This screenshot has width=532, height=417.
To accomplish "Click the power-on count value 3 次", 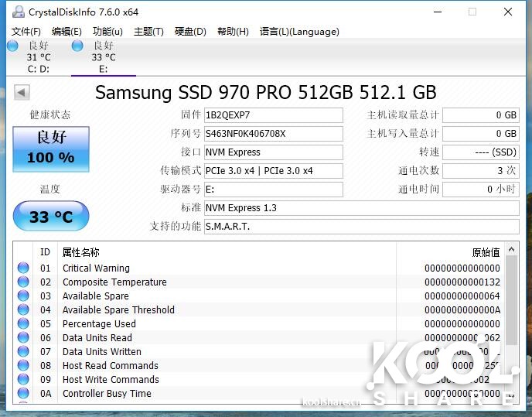I will pos(481,171).
